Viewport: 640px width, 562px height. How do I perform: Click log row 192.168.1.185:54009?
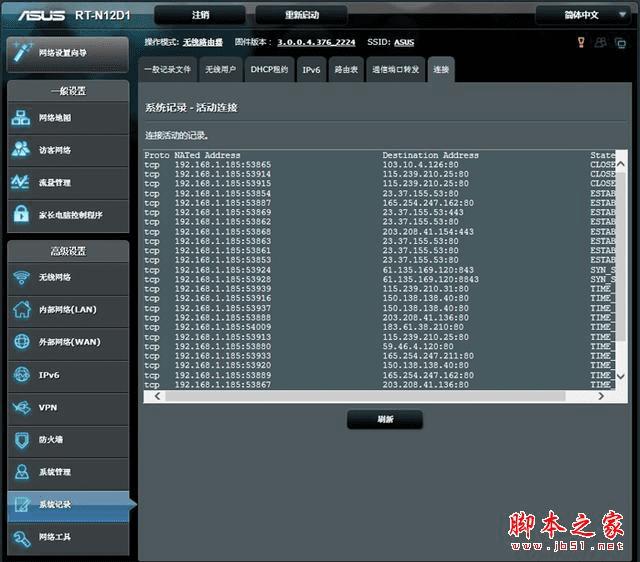click(222, 327)
